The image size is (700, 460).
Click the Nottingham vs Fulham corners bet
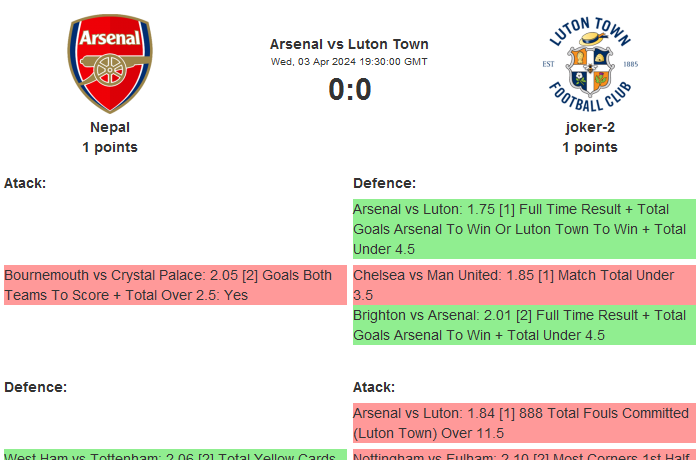(x=524, y=455)
